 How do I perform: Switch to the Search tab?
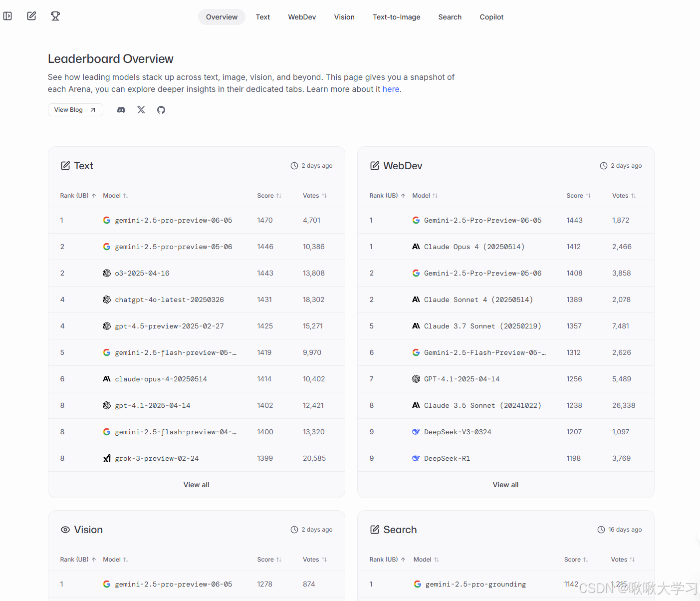click(x=450, y=17)
